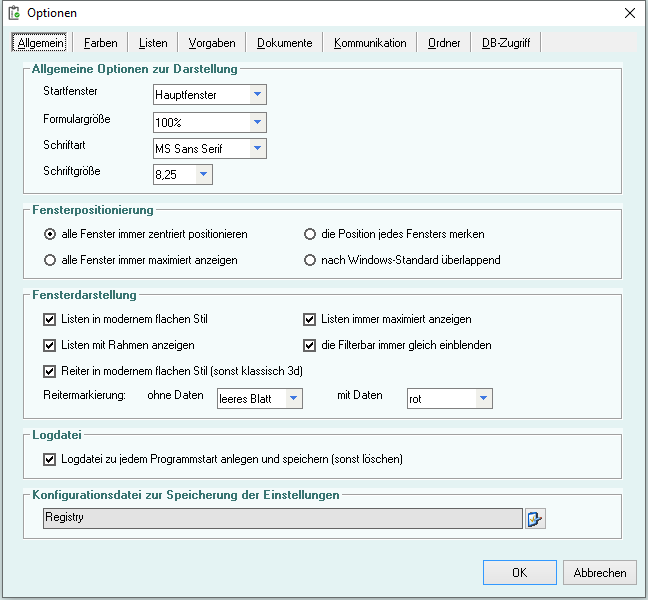Uncheck the Logdatei anlegen checkbox
648x600 pixels.
[50, 460]
